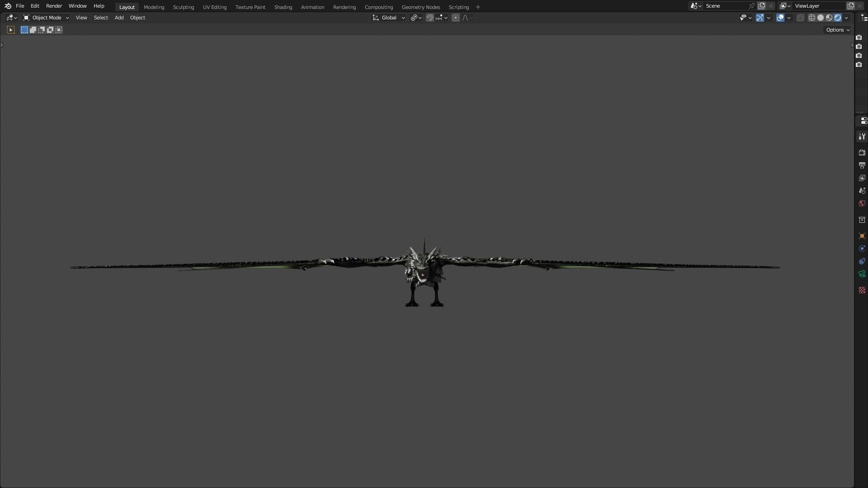Open the Global transform orientation dropdown
Screen dimensions: 868x488
point(388,18)
